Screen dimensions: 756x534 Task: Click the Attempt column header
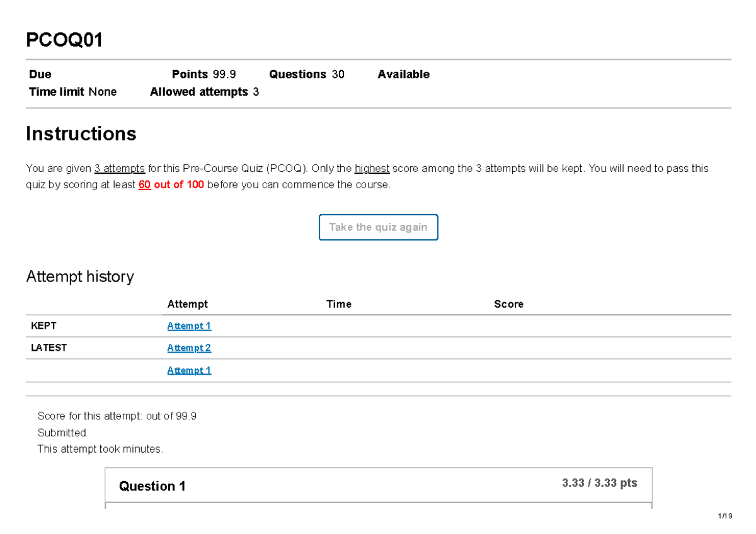(x=188, y=304)
